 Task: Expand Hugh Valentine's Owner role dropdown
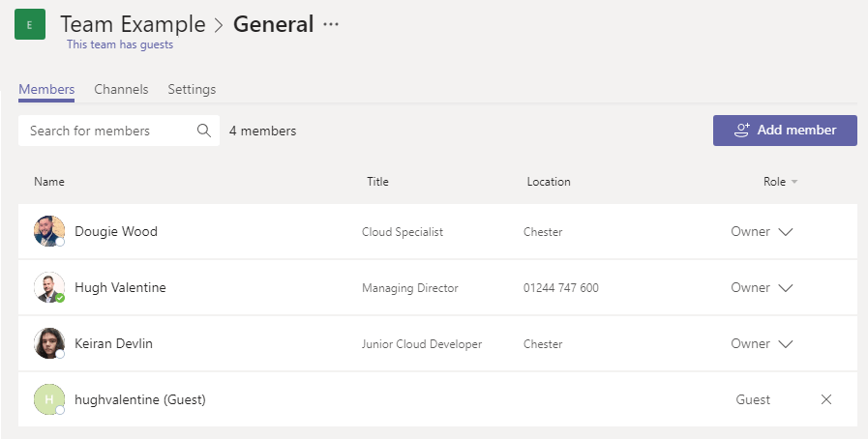785,288
